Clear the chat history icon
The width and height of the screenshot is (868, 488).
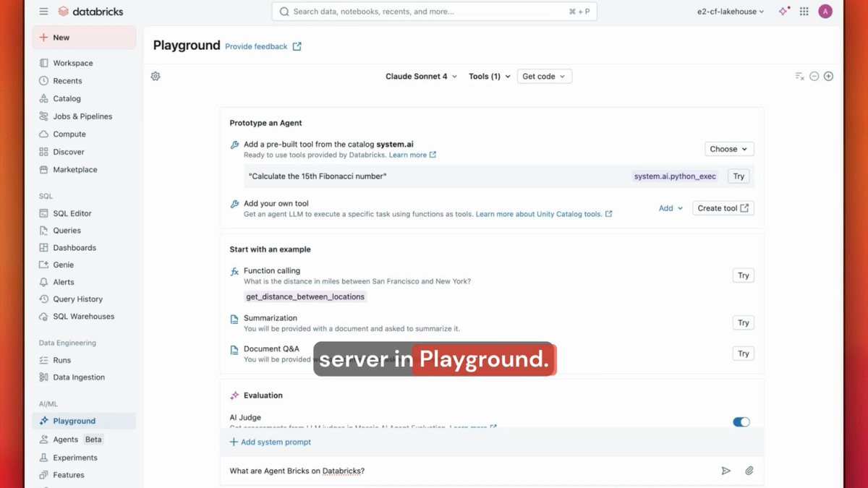(x=799, y=76)
